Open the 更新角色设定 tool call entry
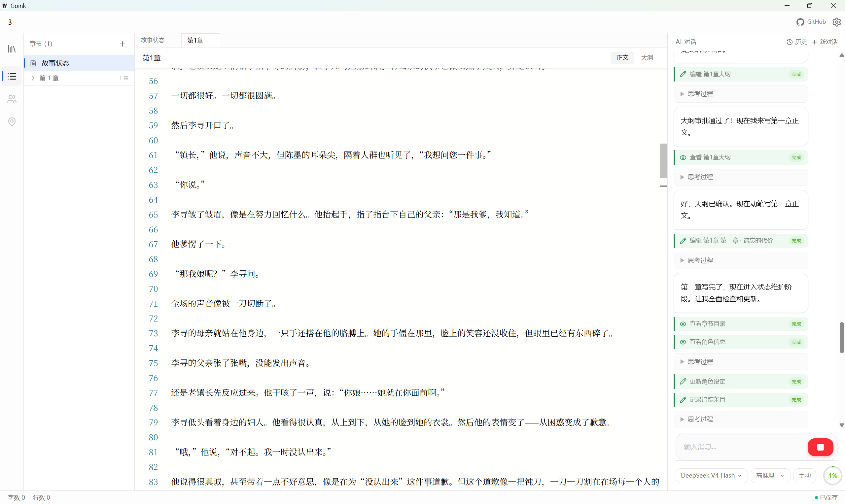 coord(741,382)
